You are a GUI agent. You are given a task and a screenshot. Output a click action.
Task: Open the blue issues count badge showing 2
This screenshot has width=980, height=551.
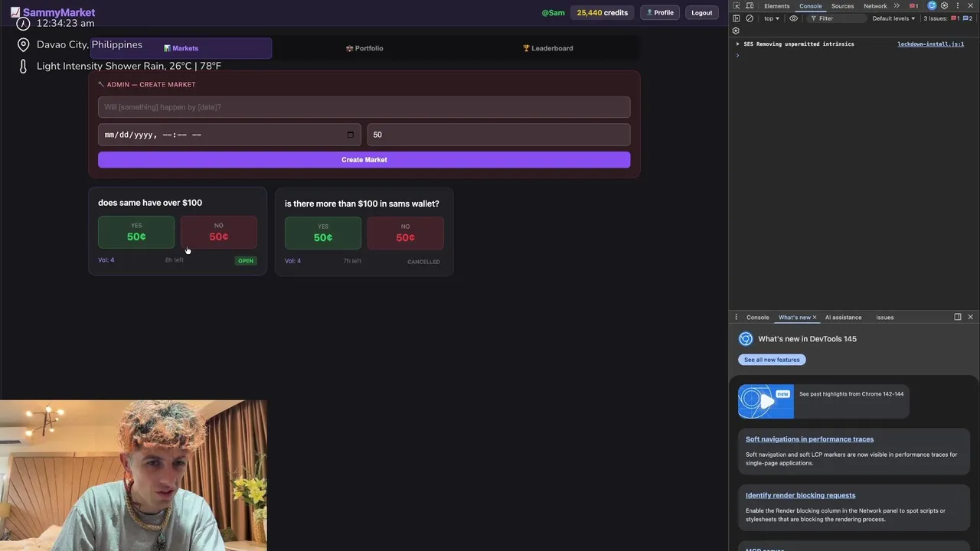click(x=968, y=18)
